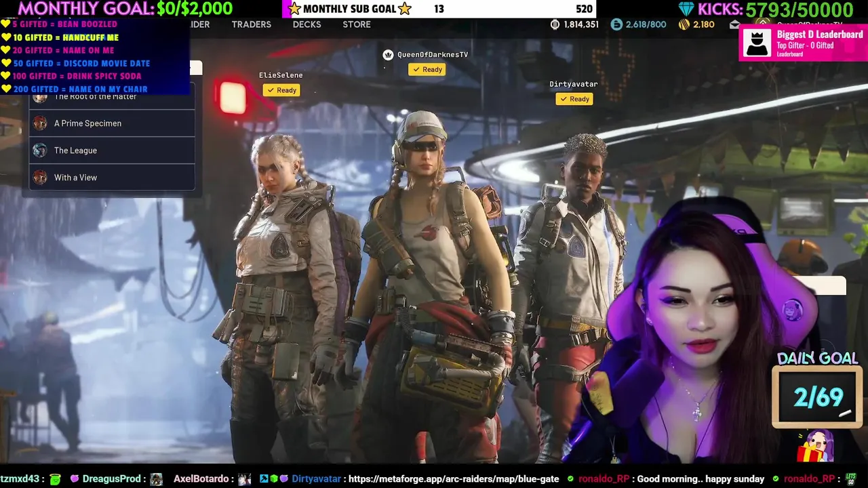Open the DECKS tab
The image size is (868, 488).
pos(307,24)
